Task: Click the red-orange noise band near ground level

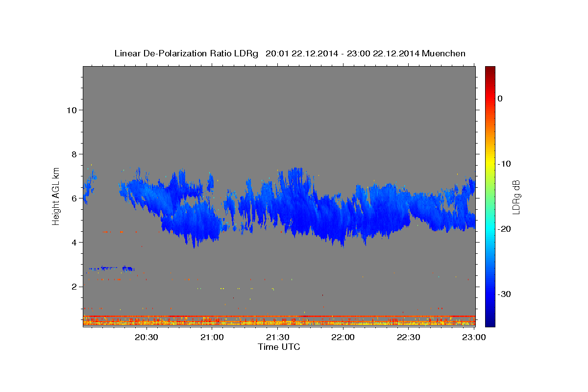Action: point(279,320)
